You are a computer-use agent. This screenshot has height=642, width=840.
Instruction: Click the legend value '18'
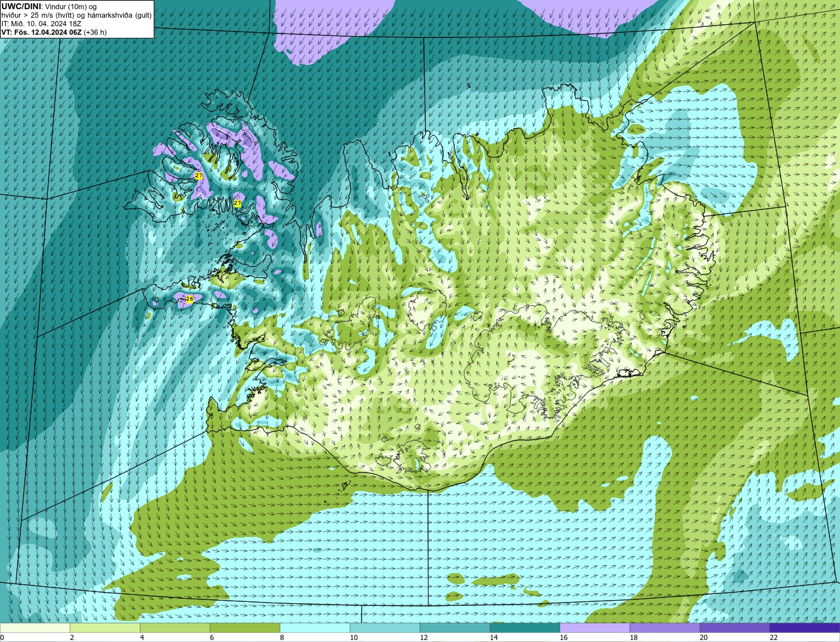pos(633,637)
